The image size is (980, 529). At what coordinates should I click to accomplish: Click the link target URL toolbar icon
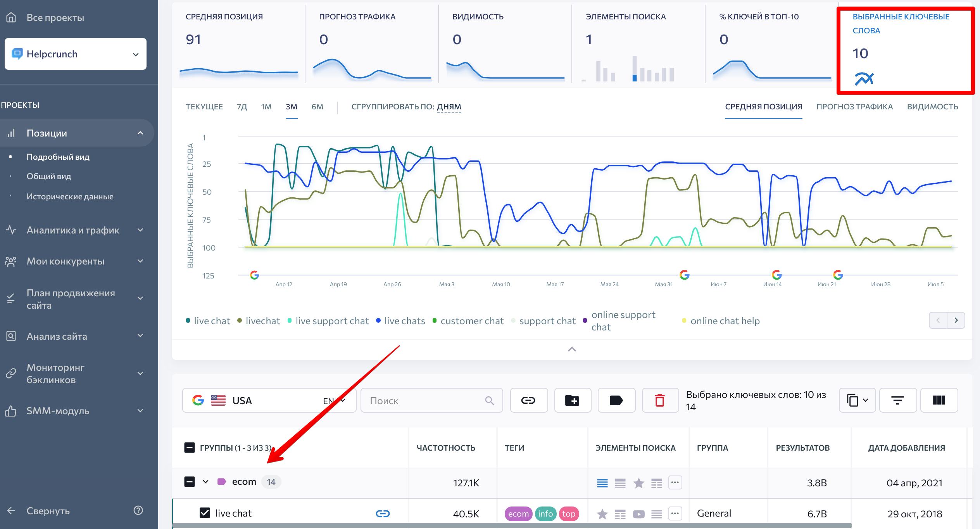[x=528, y=400]
